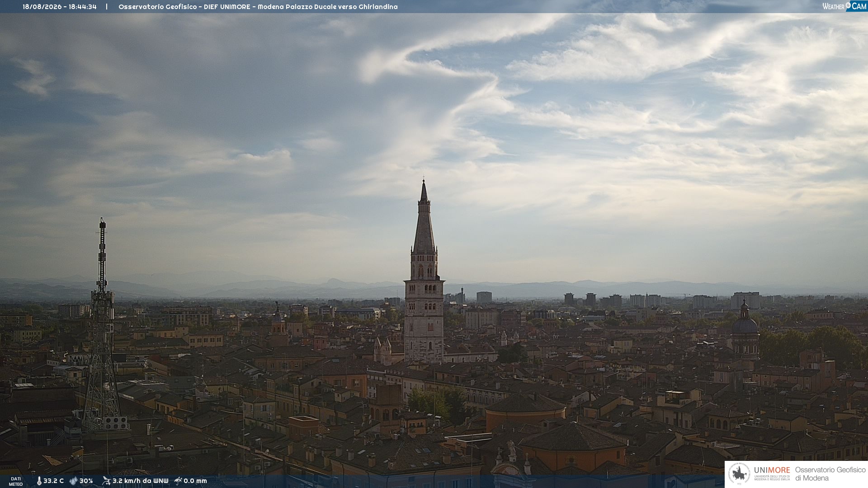Click the thermometer temperature icon
Image resolution: width=868 pixels, height=488 pixels.
pos(39,481)
